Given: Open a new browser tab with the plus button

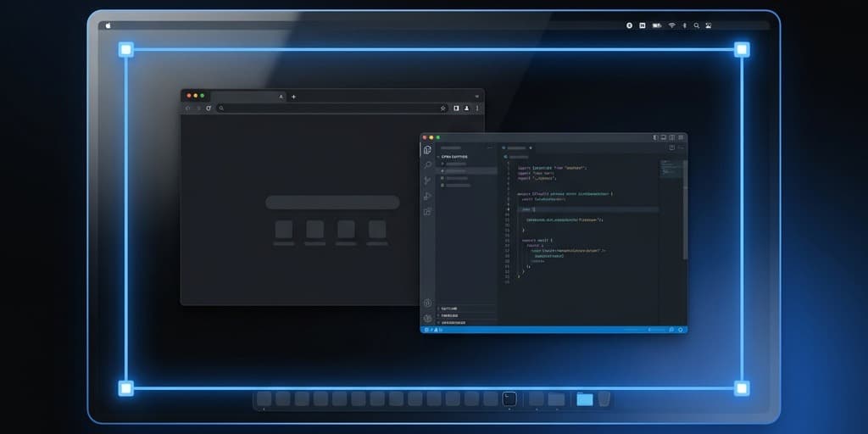Looking at the screenshot, I should 293,97.
